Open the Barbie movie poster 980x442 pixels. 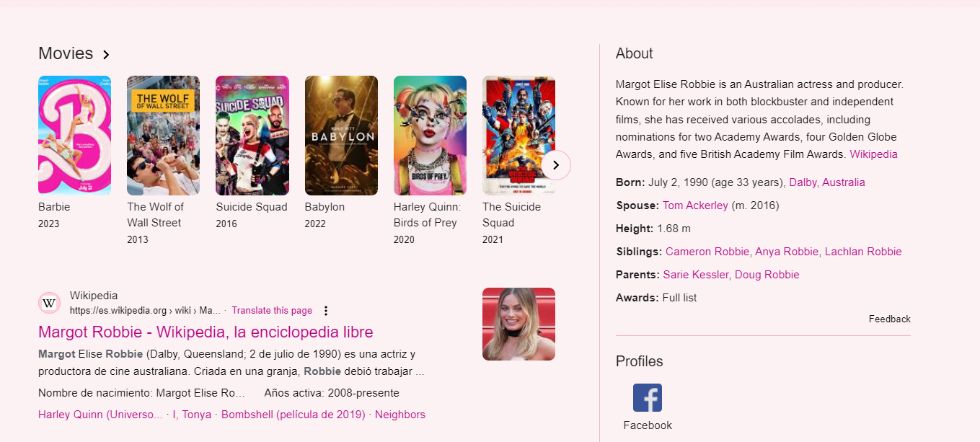(x=74, y=136)
